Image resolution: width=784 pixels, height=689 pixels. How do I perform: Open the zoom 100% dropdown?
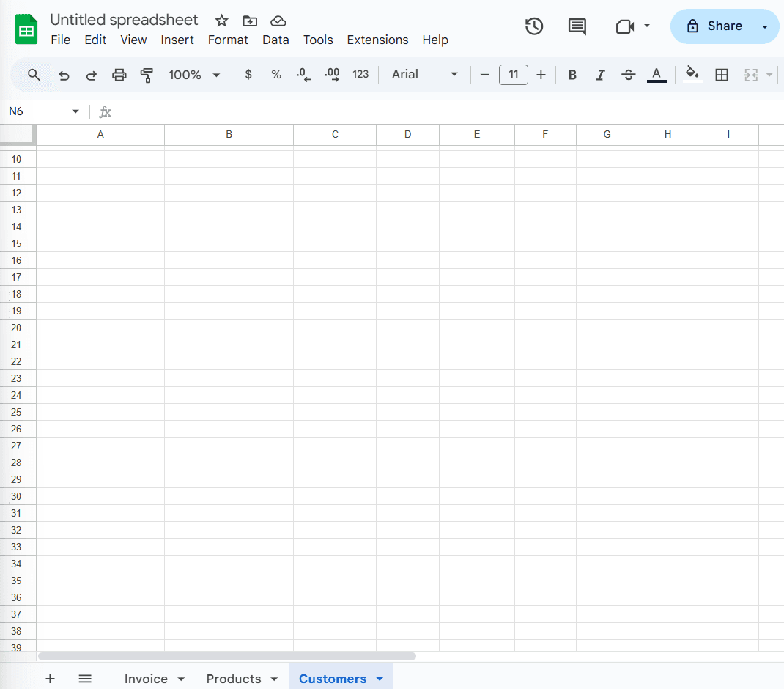pyautogui.click(x=194, y=75)
